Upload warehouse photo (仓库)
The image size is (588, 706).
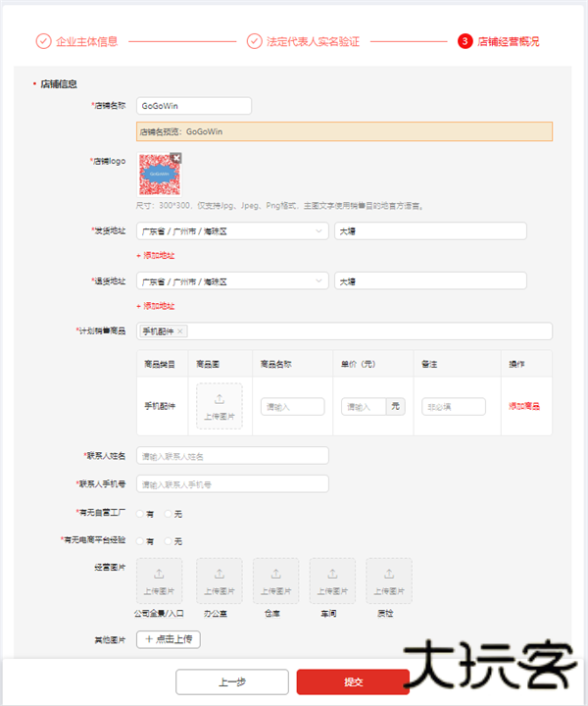click(275, 580)
